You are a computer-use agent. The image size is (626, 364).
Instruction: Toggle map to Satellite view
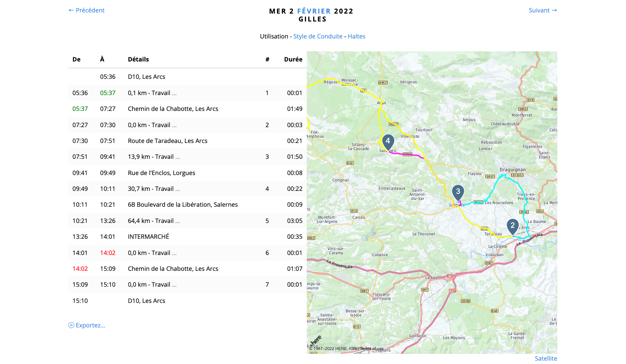(x=546, y=358)
